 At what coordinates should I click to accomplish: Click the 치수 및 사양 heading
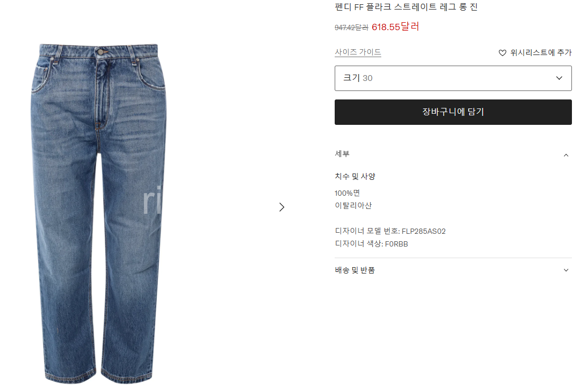(x=355, y=177)
